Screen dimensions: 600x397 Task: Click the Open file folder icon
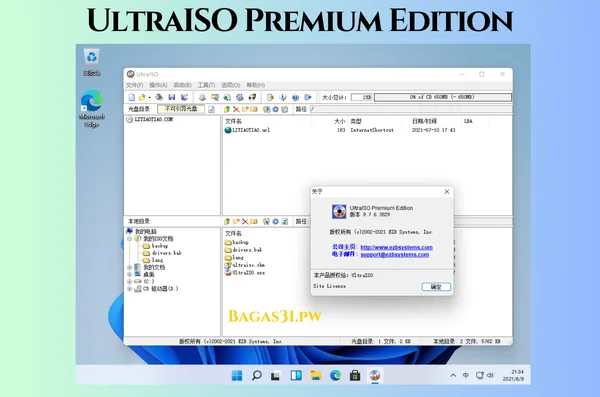point(142,97)
